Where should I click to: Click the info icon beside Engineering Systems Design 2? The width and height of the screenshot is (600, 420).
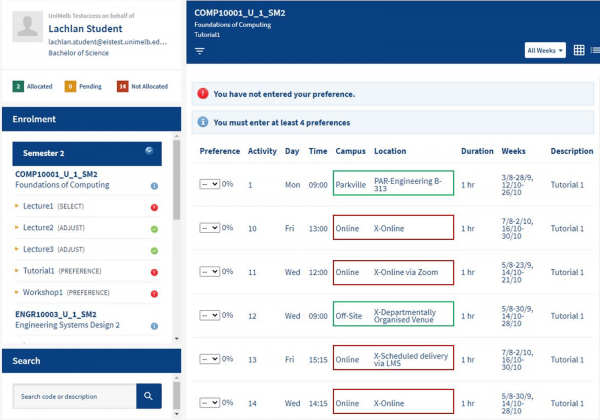[154, 326]
